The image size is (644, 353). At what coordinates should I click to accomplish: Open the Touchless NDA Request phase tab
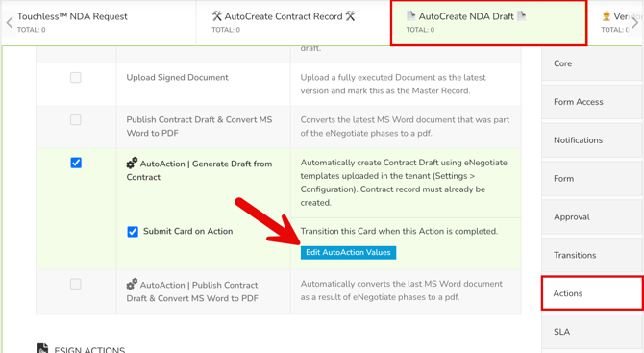[x=99, y=22]
